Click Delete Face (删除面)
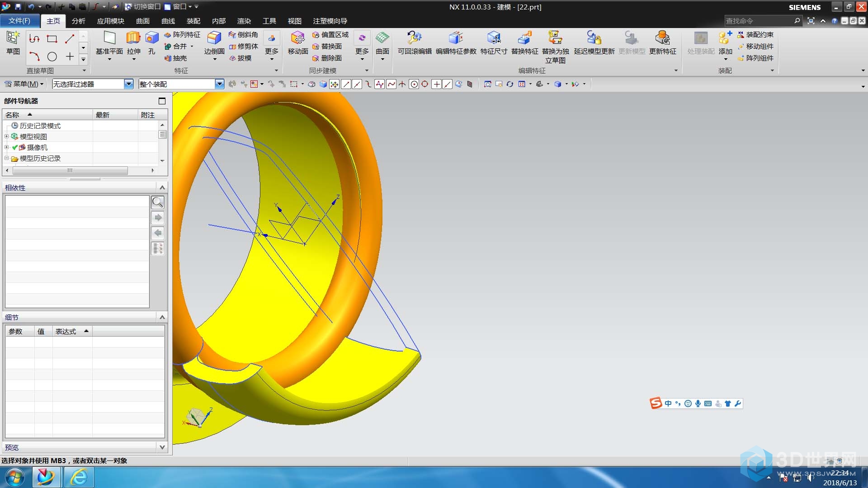This screenshot has height=488, width=868. point(327,58)
